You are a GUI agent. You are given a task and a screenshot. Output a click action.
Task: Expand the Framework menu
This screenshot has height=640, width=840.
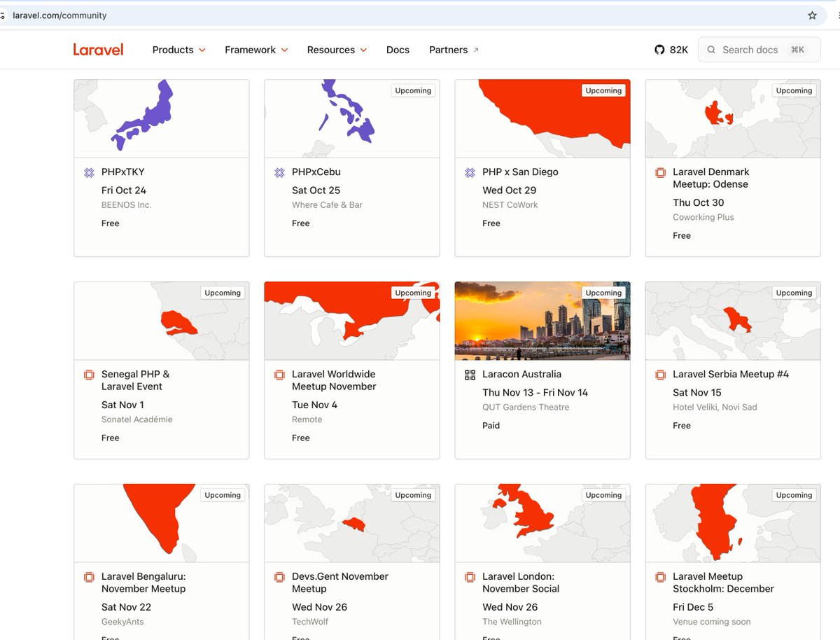[x=256, y=50]
